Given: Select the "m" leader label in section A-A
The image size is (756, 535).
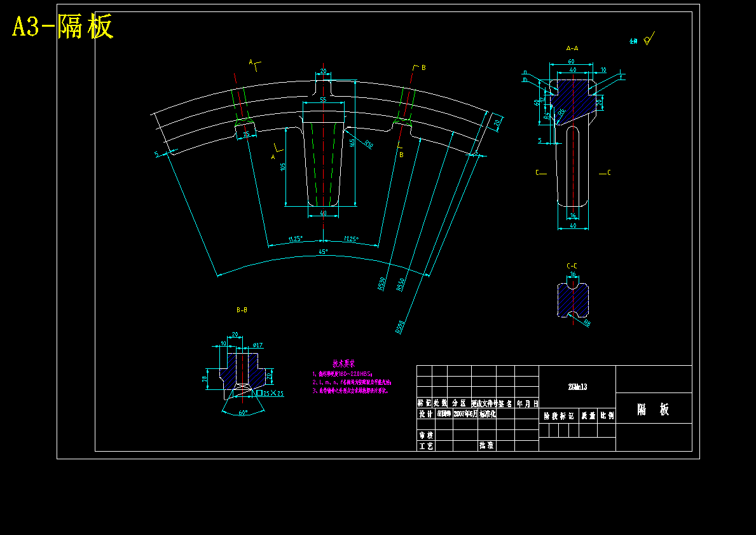Looking at the screenshot, I should (524, 80).
